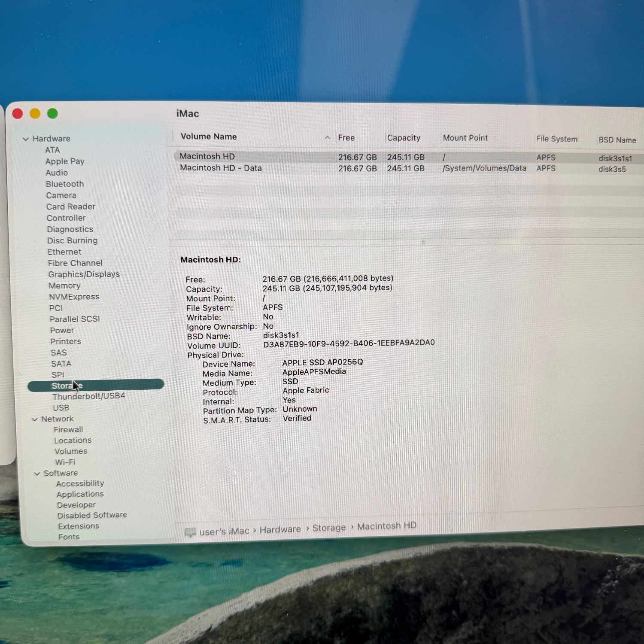The height and width of the screenshot is (644, 644).
Task: Click the File System column header
Action: [556, 139]
